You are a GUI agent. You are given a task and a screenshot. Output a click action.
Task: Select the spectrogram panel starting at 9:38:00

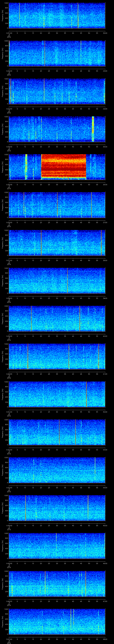coord(57,281)
